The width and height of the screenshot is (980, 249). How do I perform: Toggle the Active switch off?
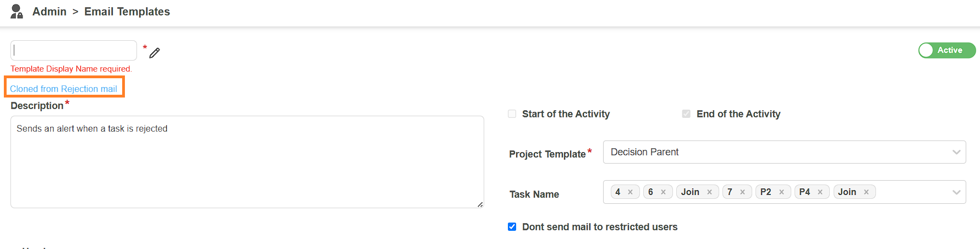[x=946, y=50]
